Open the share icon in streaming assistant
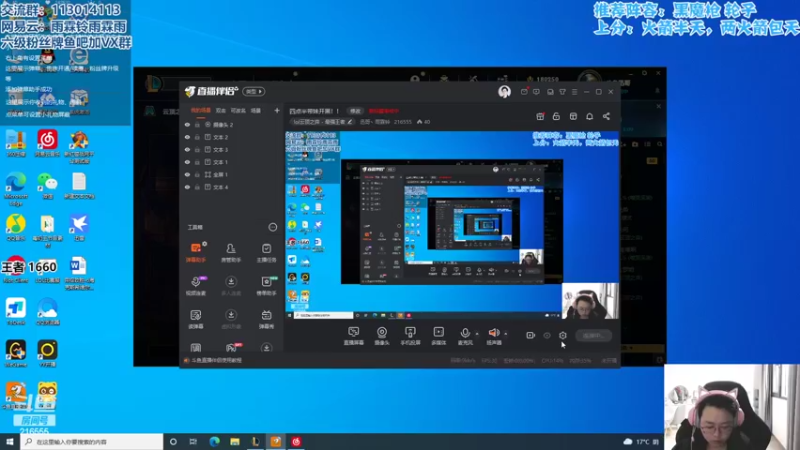This screenshot has height=450, width=800. 606,116
